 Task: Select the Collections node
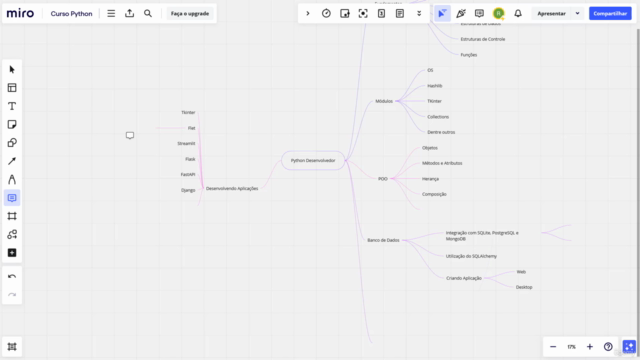(438, 117)
